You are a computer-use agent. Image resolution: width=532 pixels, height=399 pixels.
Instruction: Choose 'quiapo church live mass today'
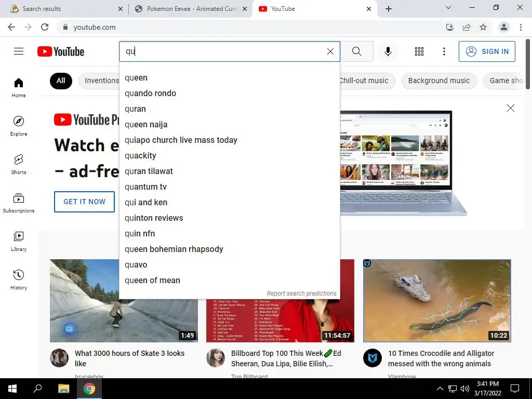pos(229,140)
